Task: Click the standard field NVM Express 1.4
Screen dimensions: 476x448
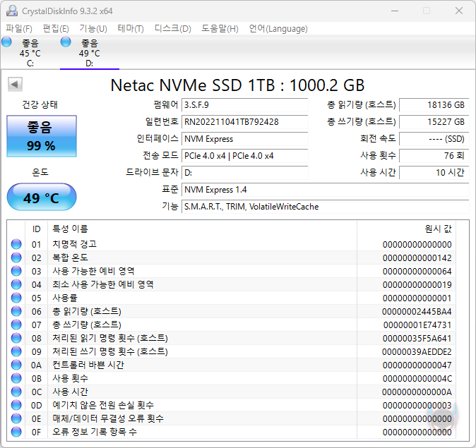Action: 325,190
